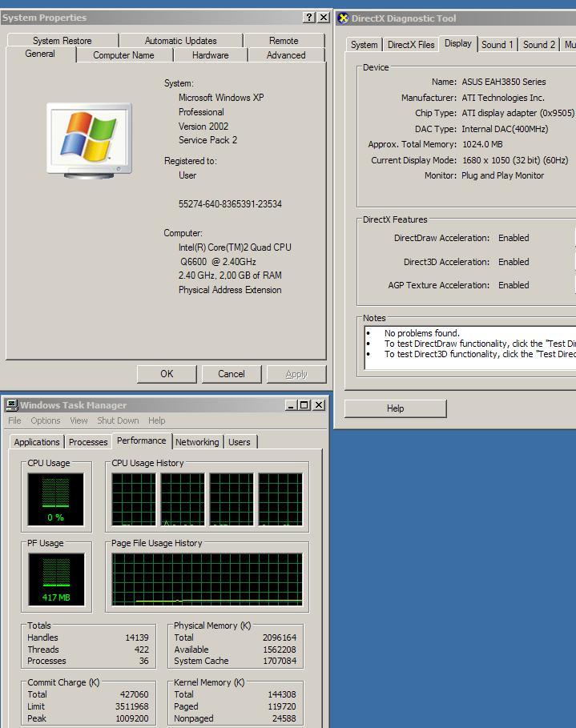Minimize the Windows Task Manager window

pos(291,405)
